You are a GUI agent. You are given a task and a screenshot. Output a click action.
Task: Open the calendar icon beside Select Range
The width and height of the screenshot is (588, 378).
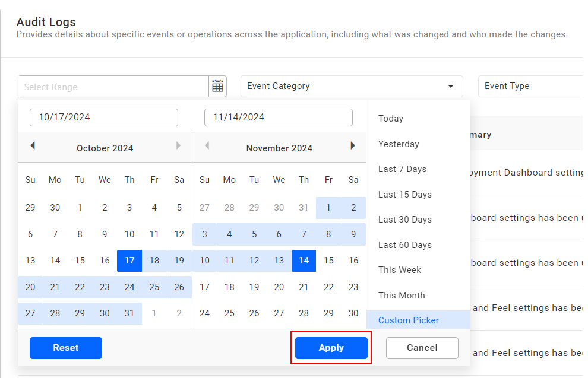click(217, 85)
